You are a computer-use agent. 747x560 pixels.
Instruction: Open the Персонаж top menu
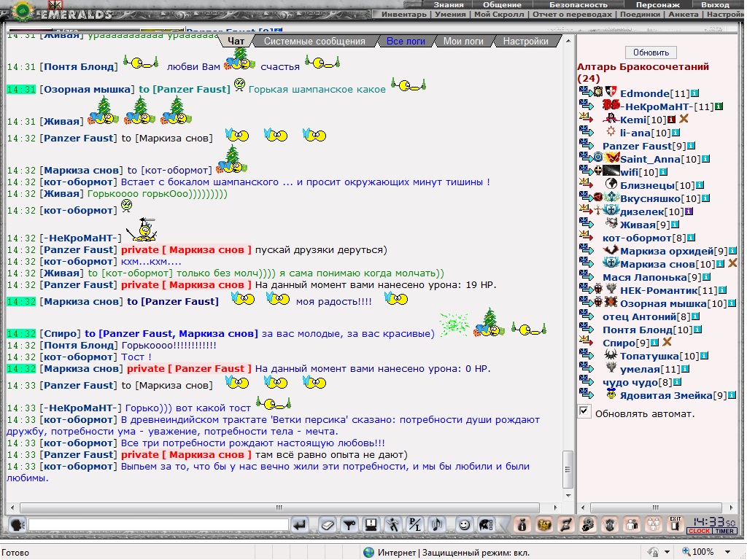coord(658,5)
